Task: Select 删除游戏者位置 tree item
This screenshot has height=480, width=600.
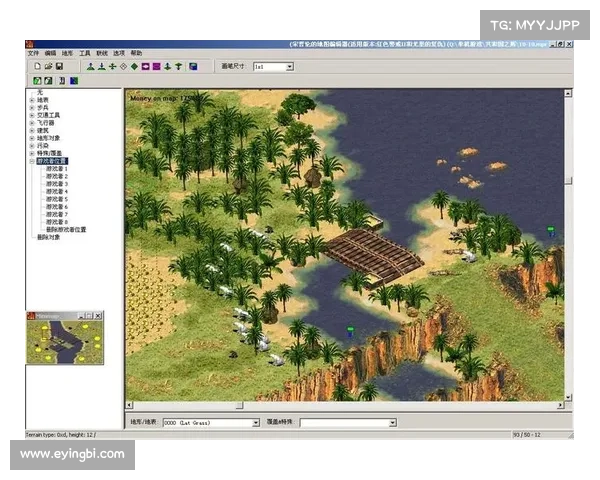Action: (66, 230)
